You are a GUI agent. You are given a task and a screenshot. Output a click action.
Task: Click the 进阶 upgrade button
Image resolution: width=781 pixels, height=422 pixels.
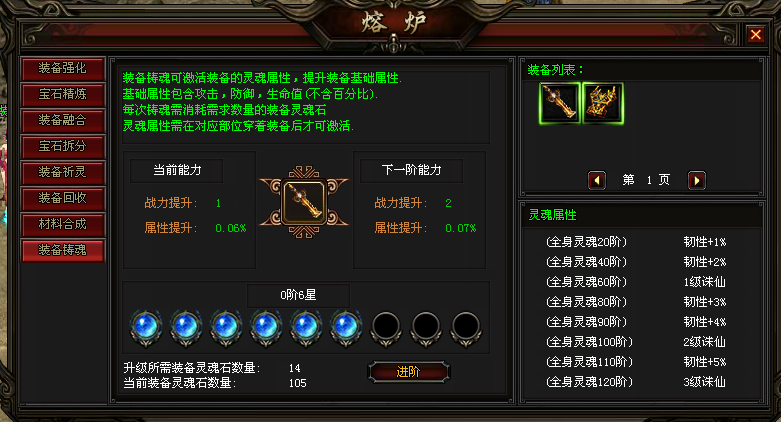tap(408, 372)
